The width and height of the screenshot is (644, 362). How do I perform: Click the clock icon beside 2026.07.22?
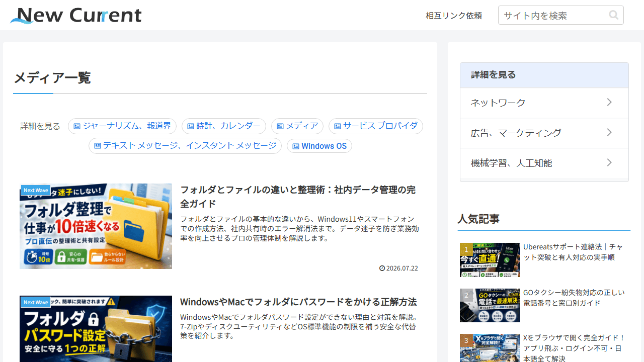(382, 268)
